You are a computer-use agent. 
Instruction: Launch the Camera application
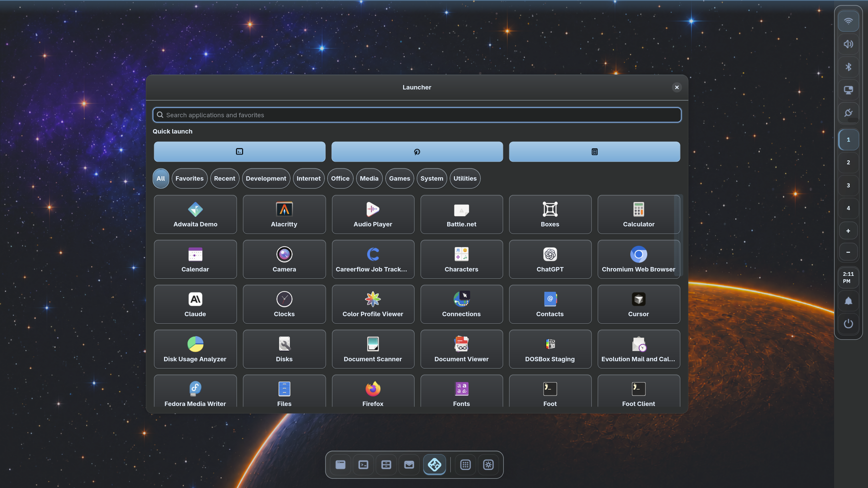pyautogui.click(x=284, y=259)
